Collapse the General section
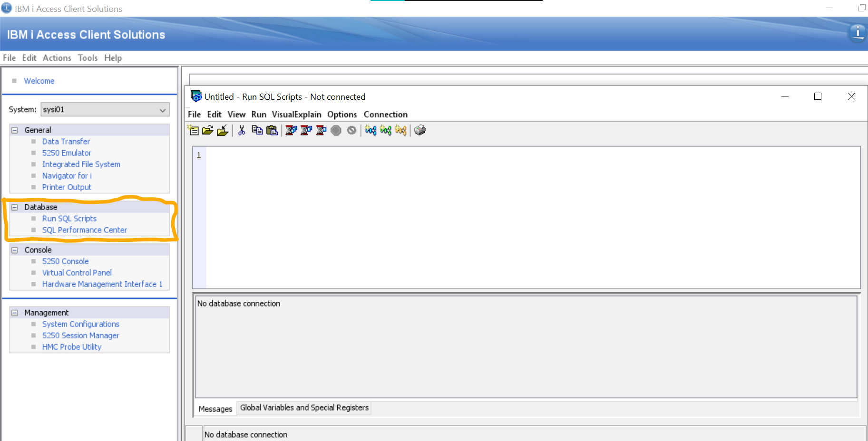The width and height of the screenshot is (868, 441). tap(15, 130)
